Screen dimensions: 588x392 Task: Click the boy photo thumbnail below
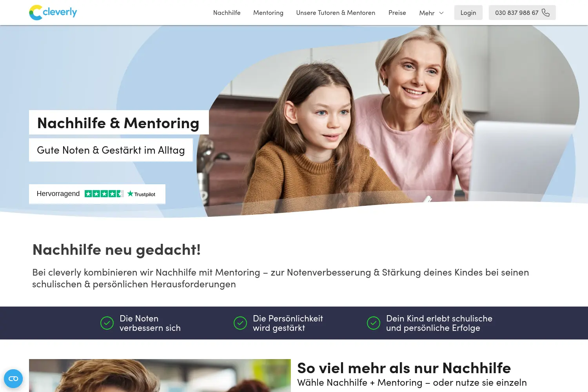point(160,376)
